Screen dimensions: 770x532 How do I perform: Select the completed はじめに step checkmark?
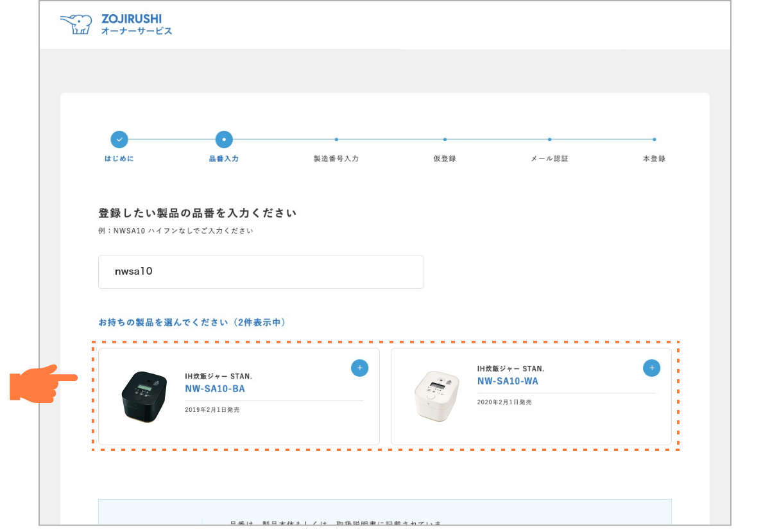click(x=119, y=139)
